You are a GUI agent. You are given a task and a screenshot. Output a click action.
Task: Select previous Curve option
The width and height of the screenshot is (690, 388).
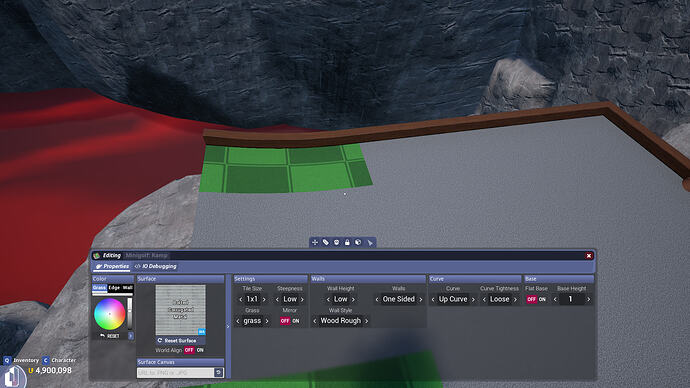433,299
